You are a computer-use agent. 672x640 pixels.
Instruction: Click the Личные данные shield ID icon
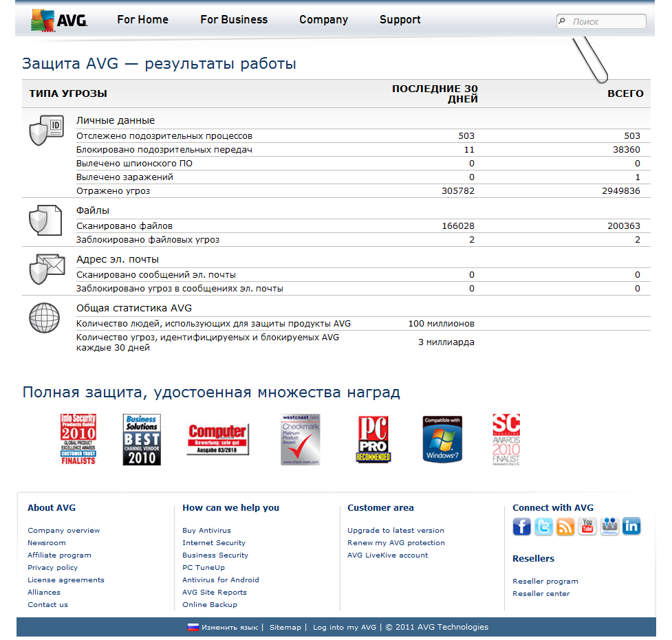coord(47,130)
